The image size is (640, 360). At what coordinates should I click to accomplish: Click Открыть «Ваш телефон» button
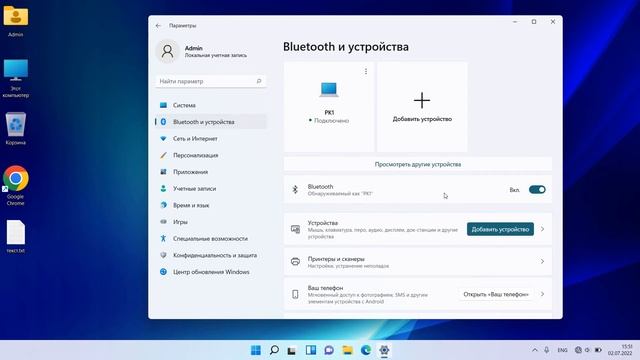point(496,294)
